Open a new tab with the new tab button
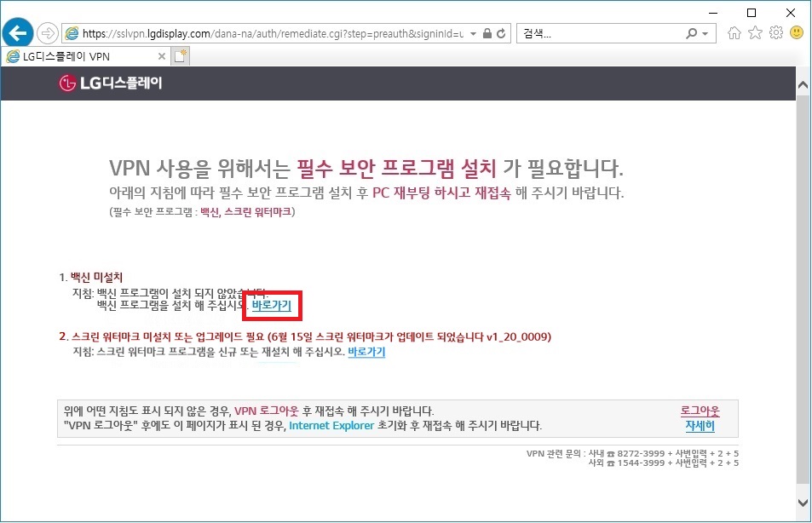812x523 pixels. (181, 56)
